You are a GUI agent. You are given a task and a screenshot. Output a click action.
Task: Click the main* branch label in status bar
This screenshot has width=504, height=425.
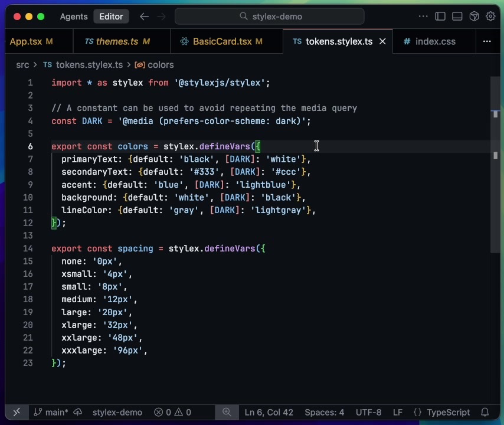pos(55,412)
